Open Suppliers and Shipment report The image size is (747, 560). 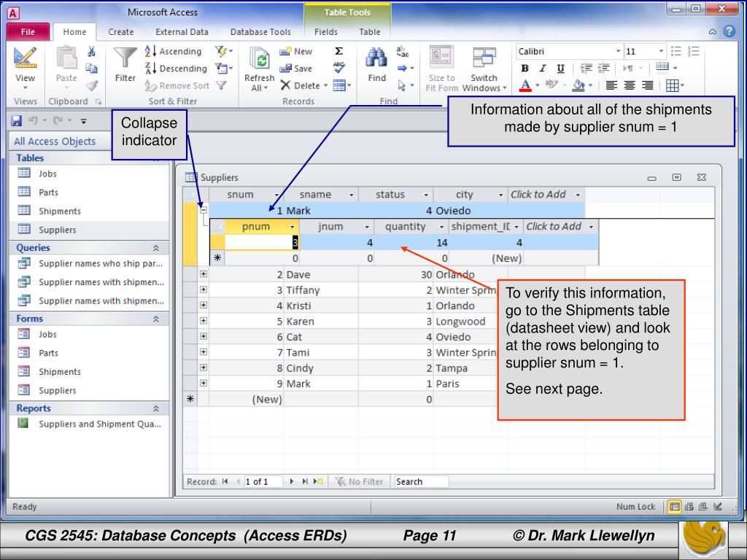click(x=89, y=424)
